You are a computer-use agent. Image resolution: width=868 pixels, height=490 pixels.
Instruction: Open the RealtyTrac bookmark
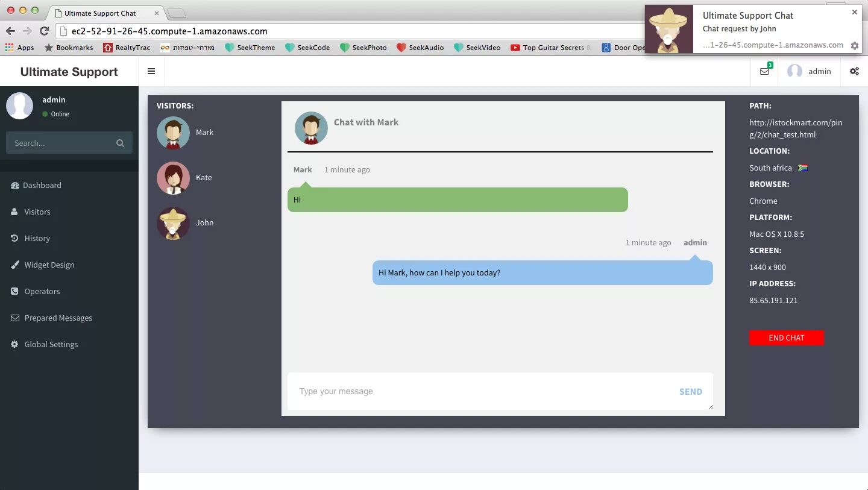click(x=127, y=48)
